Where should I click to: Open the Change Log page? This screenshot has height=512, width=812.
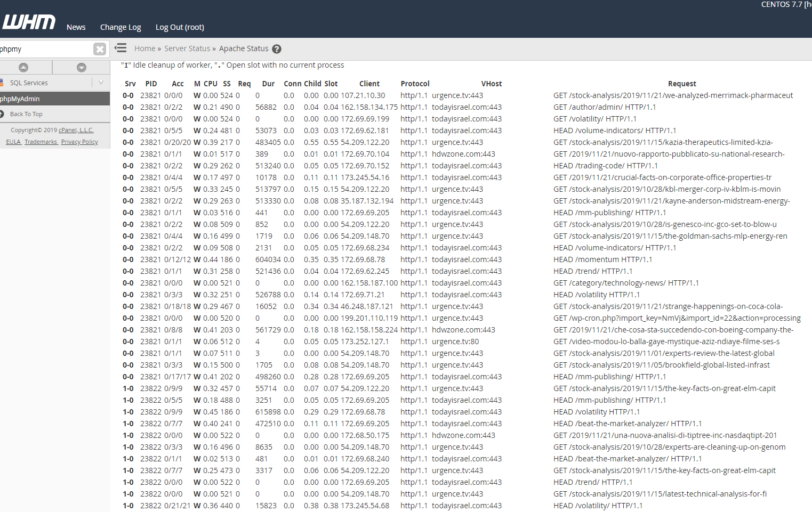pos(120,27)
